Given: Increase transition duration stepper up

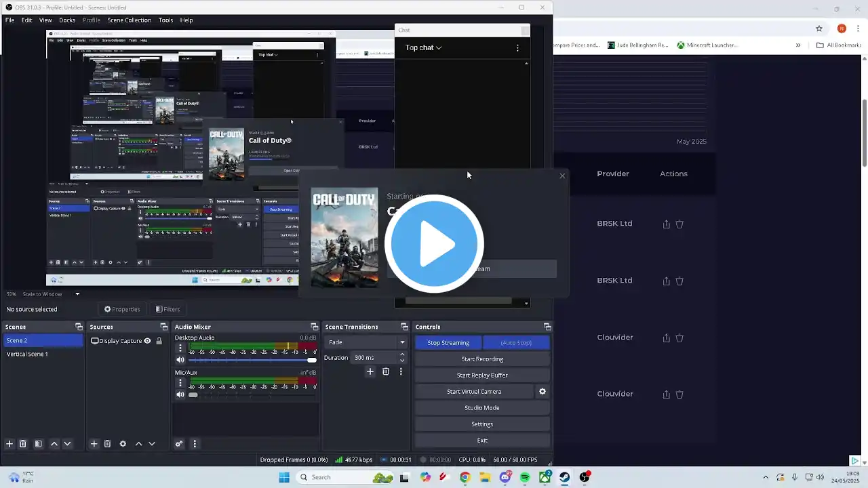Looking at the screenshot, I should tap(402, 354).
